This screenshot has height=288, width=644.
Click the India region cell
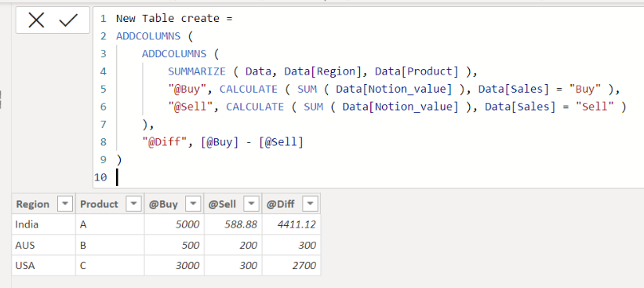(x=44, y=224)
